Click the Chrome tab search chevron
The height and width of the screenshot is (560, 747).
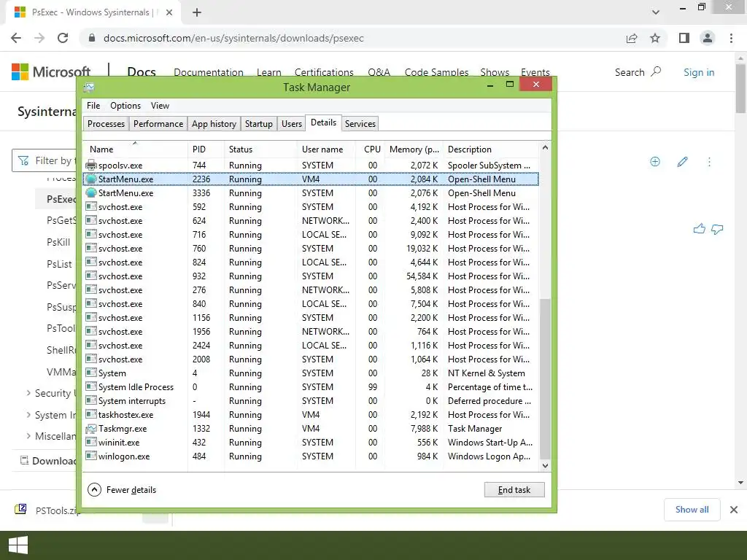(656, 12)
